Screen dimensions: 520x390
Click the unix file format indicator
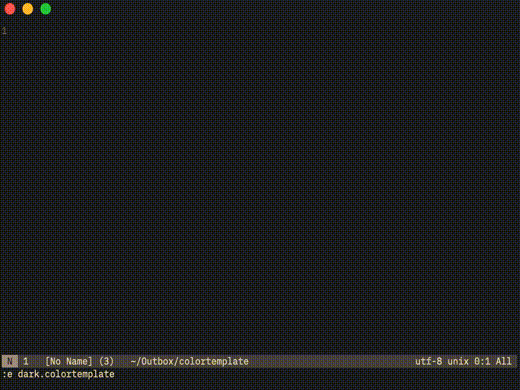[x=458, y=361]
